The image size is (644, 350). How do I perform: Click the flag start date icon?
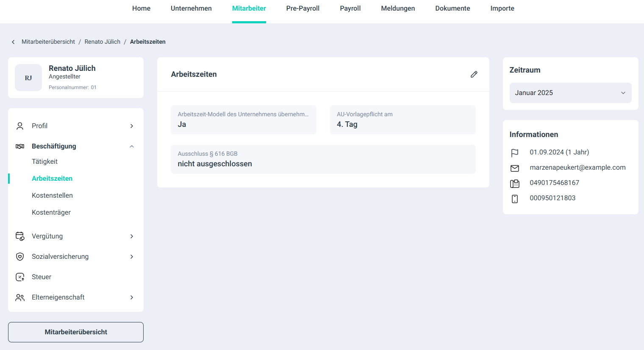tap(514, 153)
